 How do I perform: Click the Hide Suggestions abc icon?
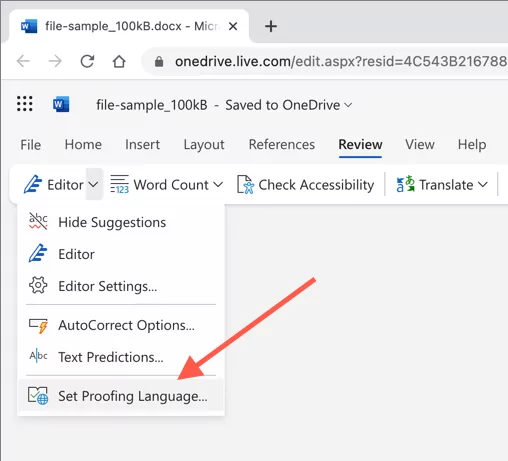[x=38, y=221]
